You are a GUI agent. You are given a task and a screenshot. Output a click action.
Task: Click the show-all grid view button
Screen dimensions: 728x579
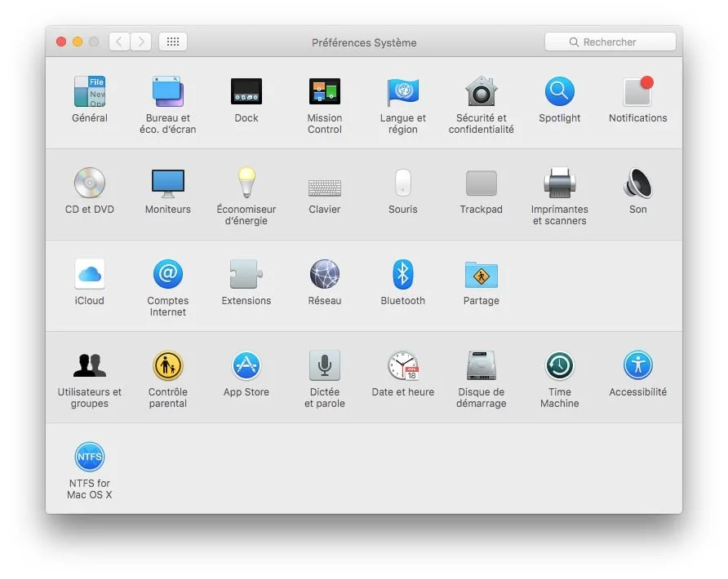[172, 41]
